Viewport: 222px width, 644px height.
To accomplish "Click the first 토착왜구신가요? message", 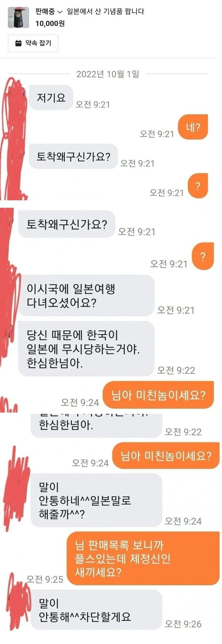I will 73,157.
